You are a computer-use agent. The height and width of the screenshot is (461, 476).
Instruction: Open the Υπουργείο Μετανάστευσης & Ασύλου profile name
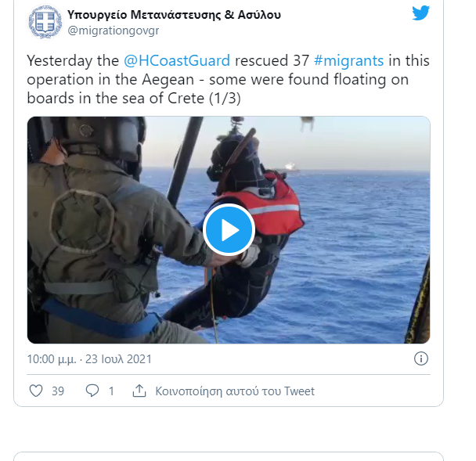[174, 15]
